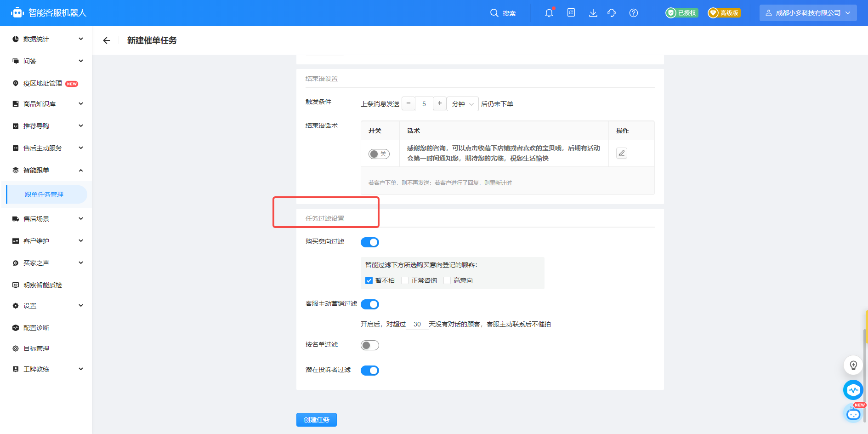The height and width of the screenshot is (434, 868).
Task: Enable the 按名单过滤 switch
Action: pyautogui.click(x=370, y=345)
